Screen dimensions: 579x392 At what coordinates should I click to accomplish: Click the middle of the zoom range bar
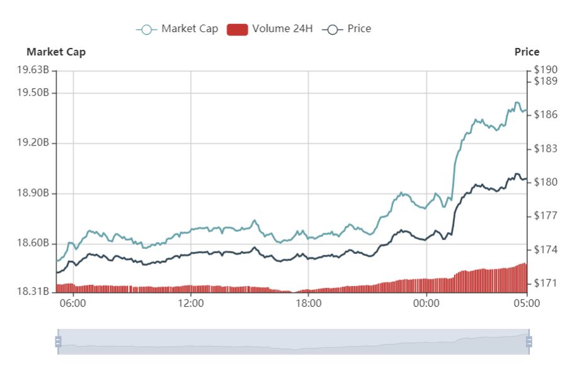[x=293, y=342]
